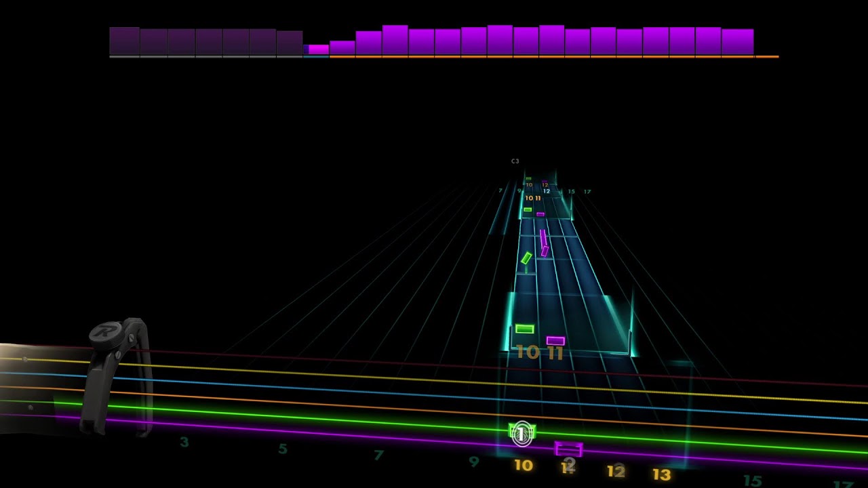Click the orange progress line under section bars
The image size is (868, 488).
[x=554, y=57]
